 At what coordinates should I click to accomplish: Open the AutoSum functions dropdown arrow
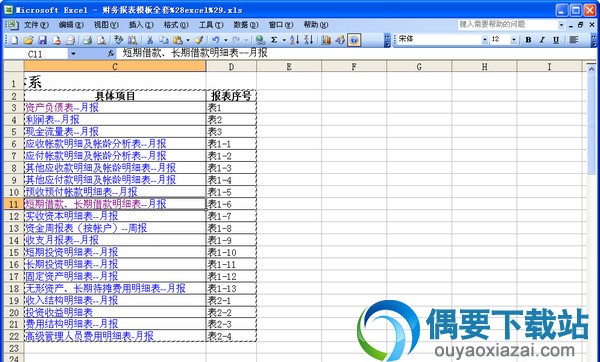284,40
